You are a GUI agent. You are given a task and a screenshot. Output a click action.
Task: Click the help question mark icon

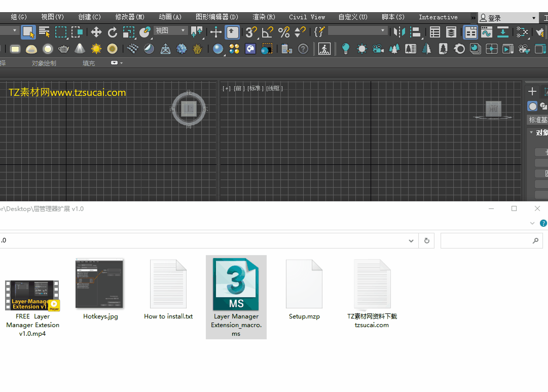tap(303, 49)
